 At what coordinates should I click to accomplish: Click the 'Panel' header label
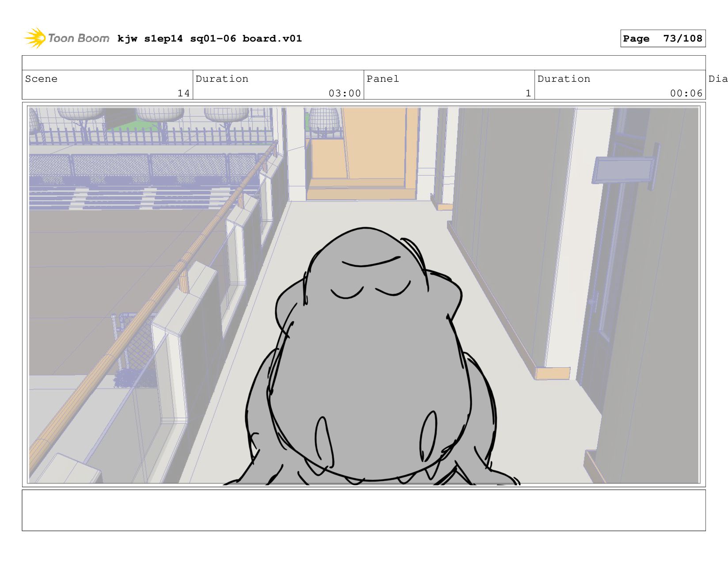(x=383, y=79)
